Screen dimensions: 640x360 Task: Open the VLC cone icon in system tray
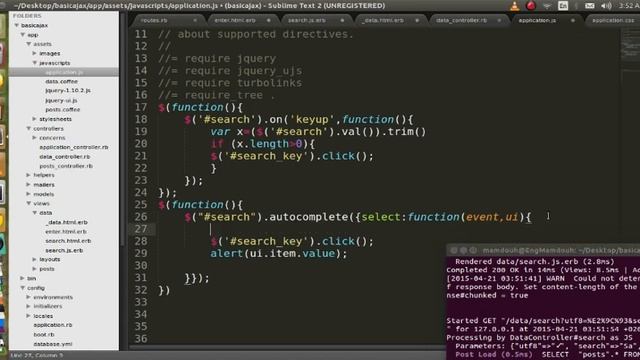click(515, 6)
